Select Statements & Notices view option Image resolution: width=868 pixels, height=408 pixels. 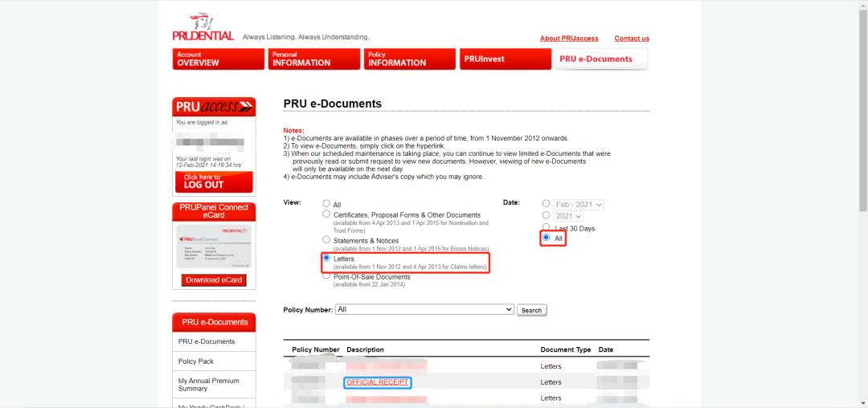tap(326, 239)
